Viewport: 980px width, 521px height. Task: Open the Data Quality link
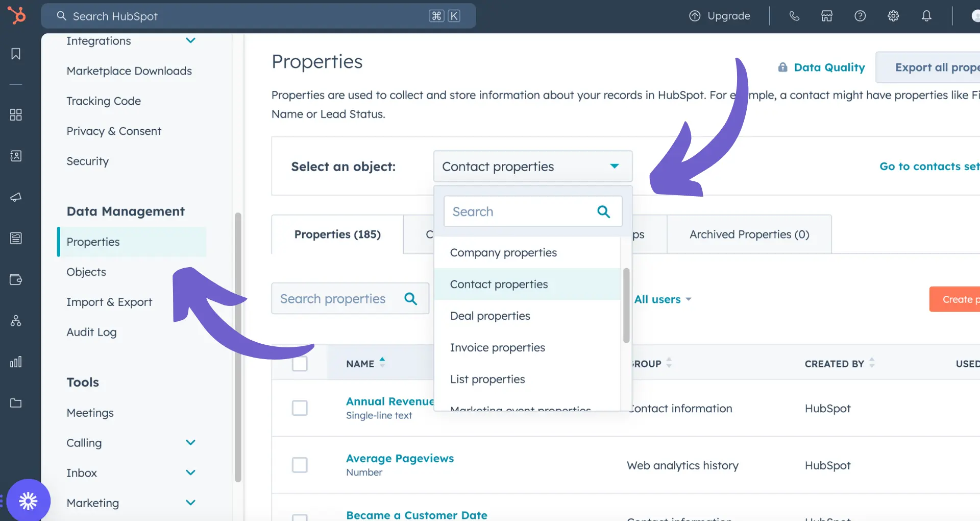point(829,67)
